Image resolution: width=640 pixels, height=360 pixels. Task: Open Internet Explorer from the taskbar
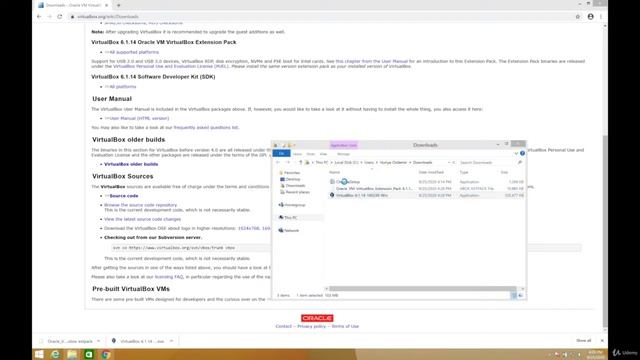coord(56,354)
